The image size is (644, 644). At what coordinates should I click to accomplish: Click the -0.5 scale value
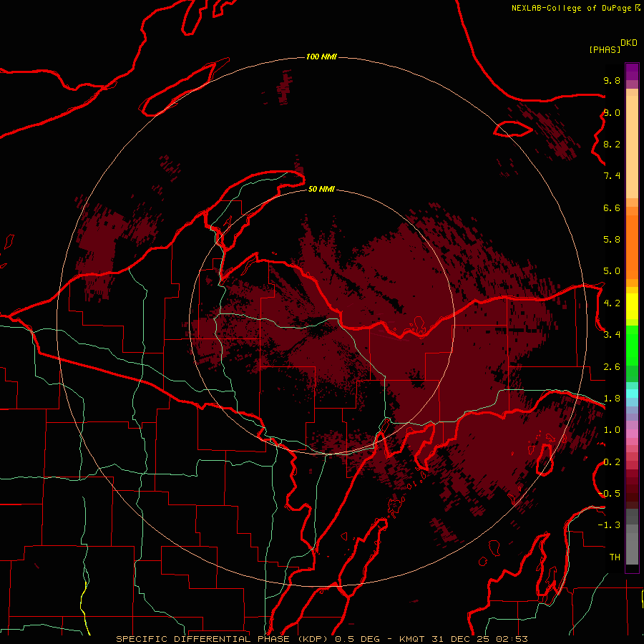(609, 494)
